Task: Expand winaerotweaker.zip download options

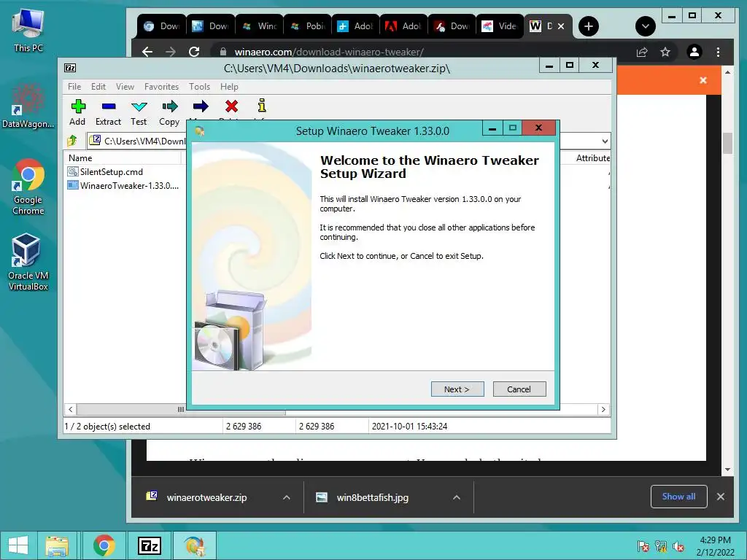Action: click(x=286, y=497)
